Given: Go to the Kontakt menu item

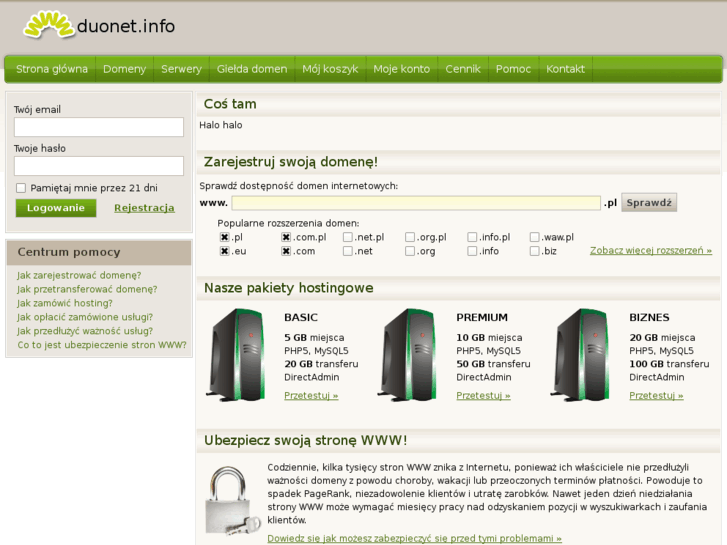Looking at the screenshot, I should click(x=565, y=69).
